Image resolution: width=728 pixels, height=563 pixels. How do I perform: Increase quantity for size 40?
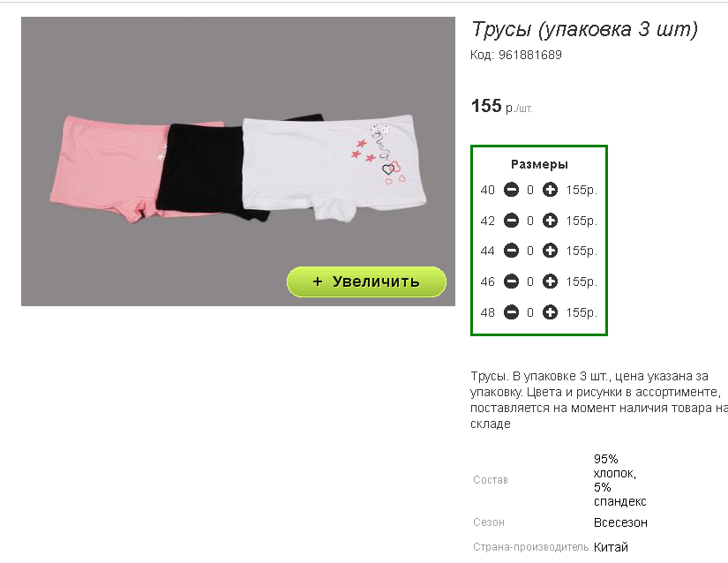[550, 190]
